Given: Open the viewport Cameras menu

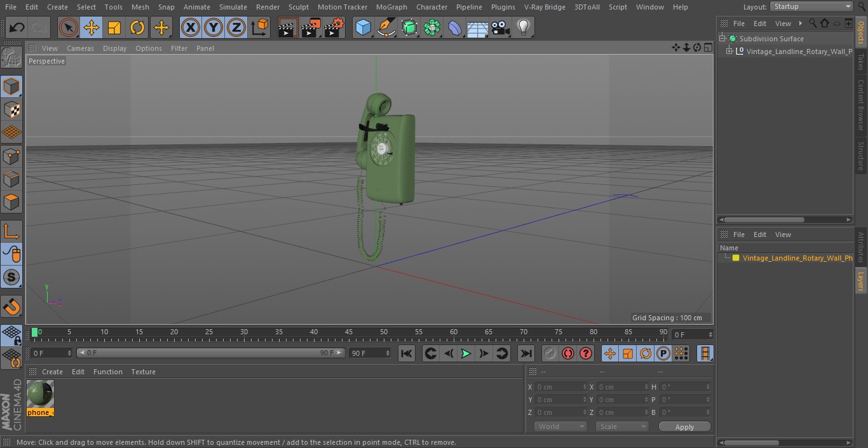Looking at the screenshot, I should 80,48.
